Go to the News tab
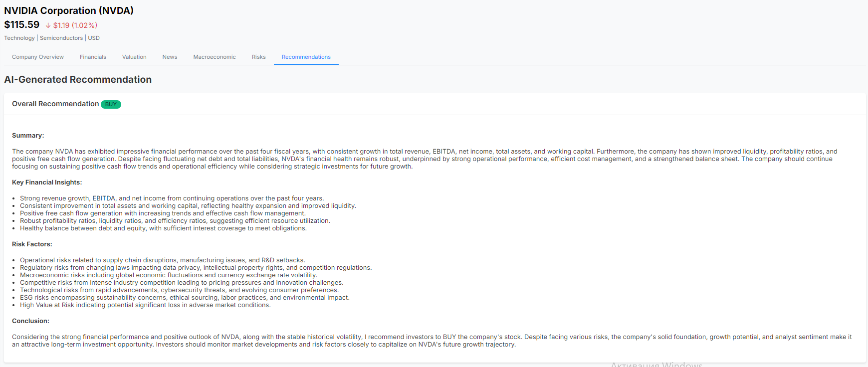This screenshot has width=868, height=367. coord(170,57)
